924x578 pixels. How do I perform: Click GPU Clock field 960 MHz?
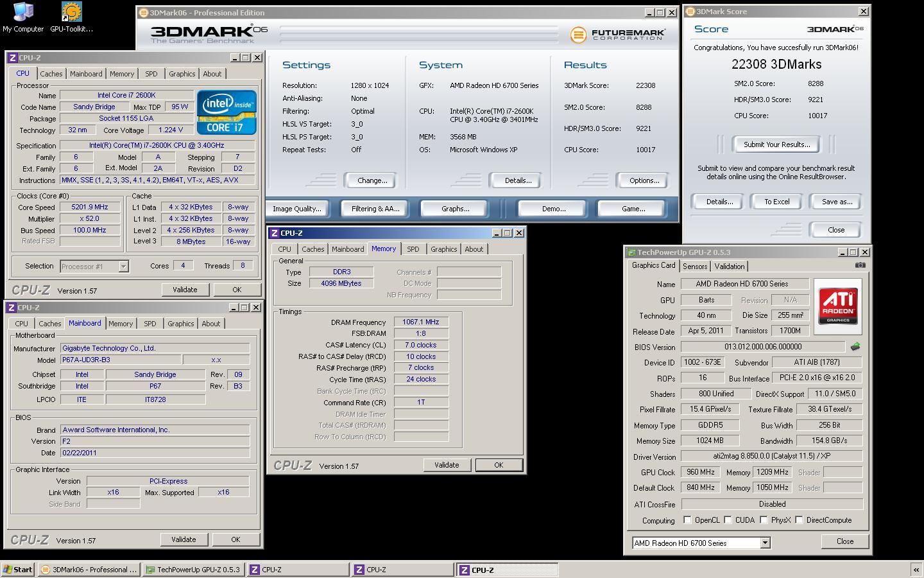pos(701,472)
